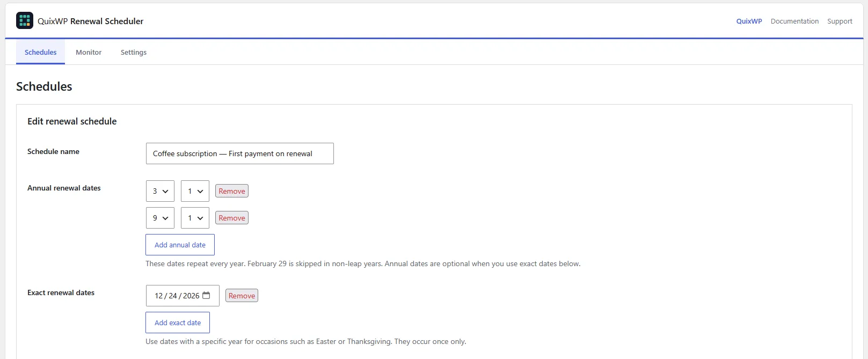The image size is (868, 359).
Task: Open the month dropdown showing 9
Action: point(160,218)
